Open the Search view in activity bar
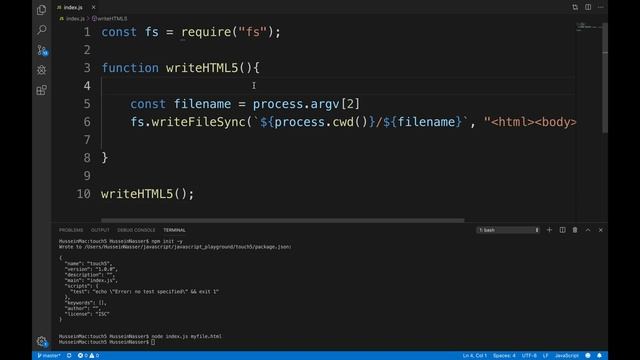This screenshot has width=640, height=360. 41,30
